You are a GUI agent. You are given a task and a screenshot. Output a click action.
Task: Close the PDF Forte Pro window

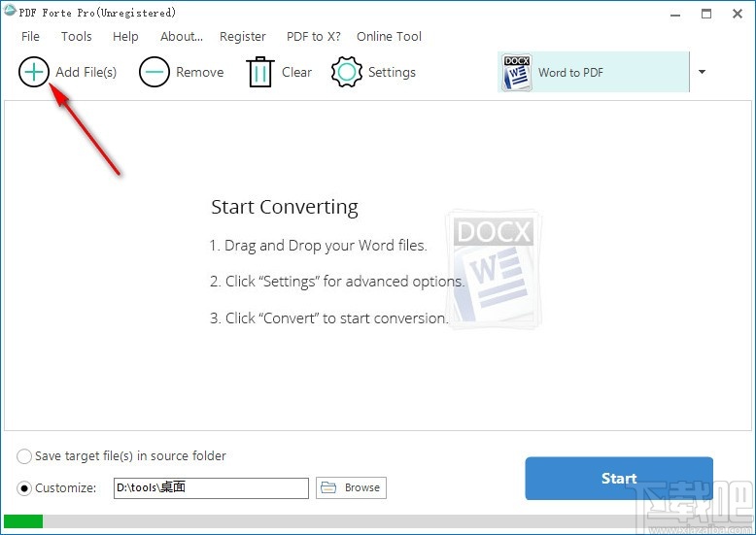[x=738, y=14]
